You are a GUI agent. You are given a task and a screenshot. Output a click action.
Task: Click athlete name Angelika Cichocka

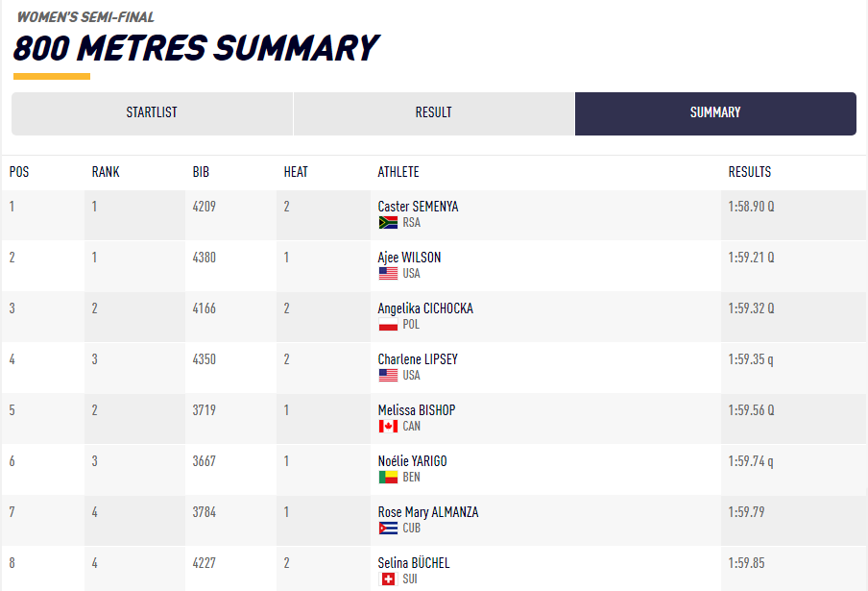click(425, 308)
